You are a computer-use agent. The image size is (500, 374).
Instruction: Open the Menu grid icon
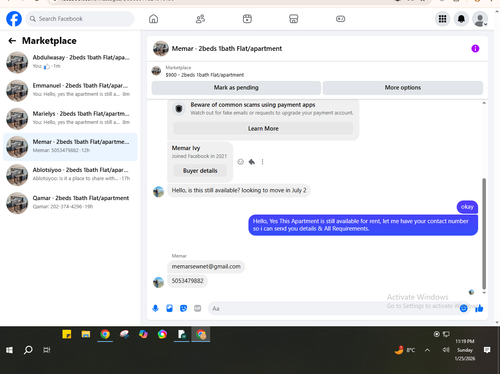442,19
